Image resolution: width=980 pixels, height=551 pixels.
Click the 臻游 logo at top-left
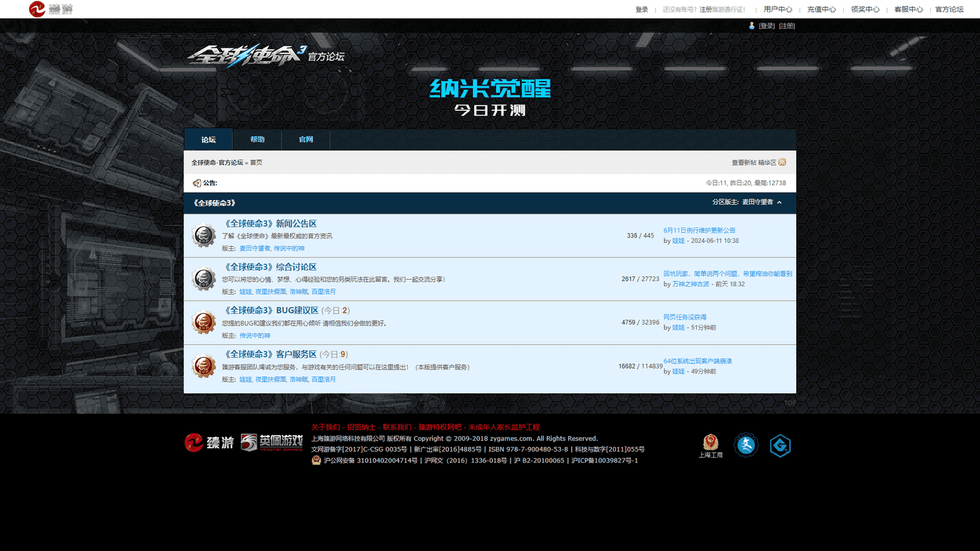pyautogui.click(x=51, y=9)
